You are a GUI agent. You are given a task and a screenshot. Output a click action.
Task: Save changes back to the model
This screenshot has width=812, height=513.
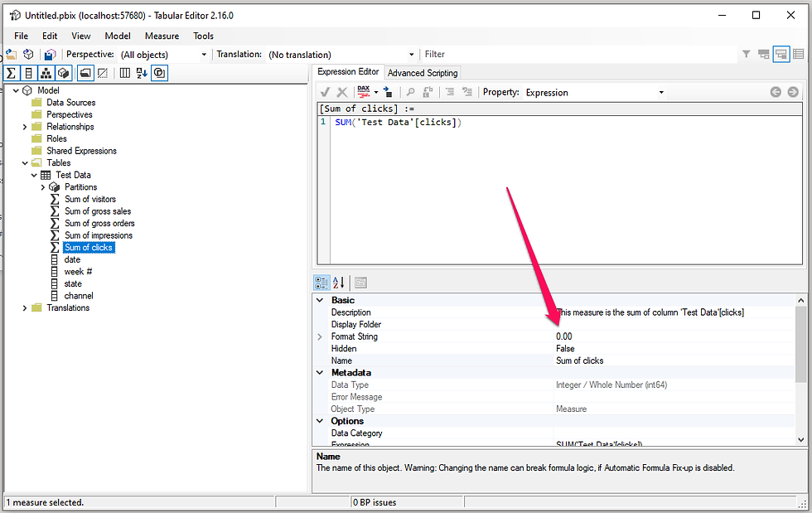click(50, 55)
